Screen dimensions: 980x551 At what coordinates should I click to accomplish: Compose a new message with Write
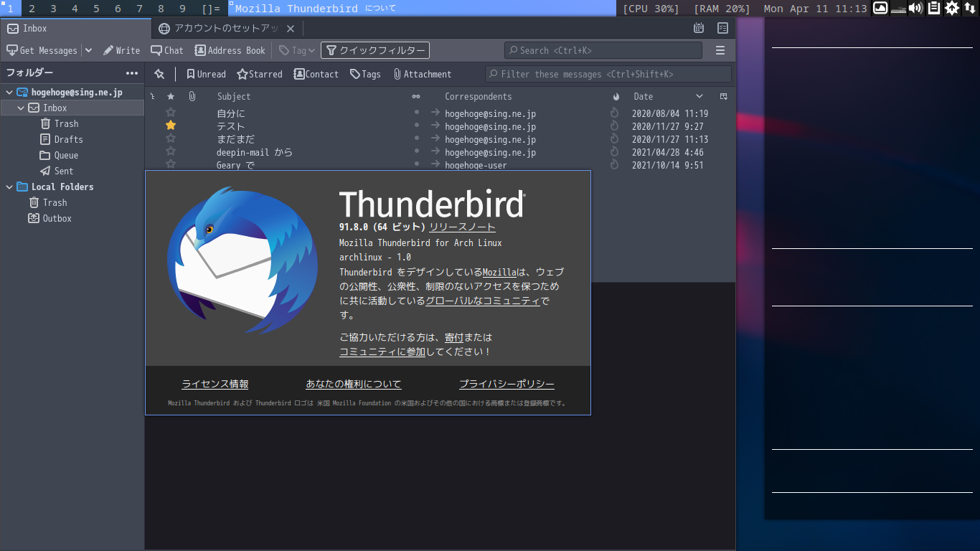(121, 50)
